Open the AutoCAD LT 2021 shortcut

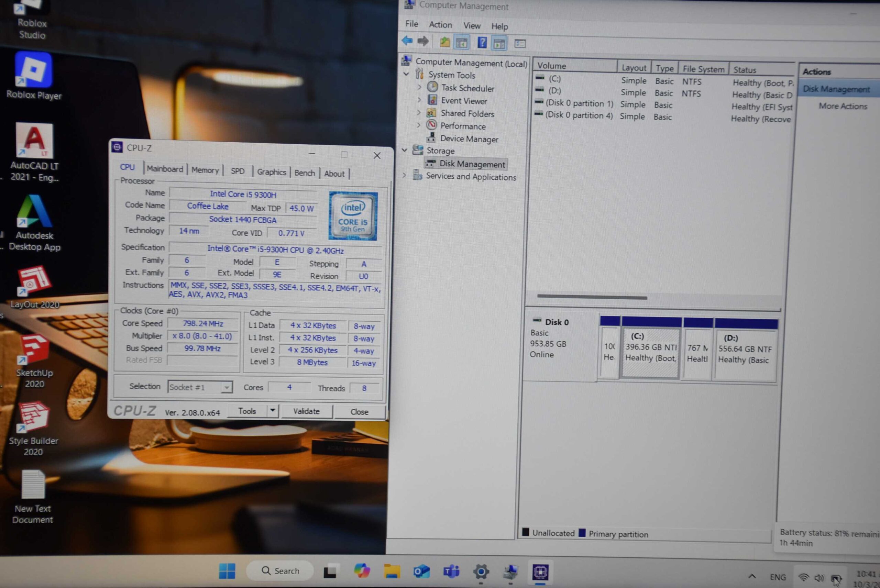pyautogui.click(x=34, y=141)
